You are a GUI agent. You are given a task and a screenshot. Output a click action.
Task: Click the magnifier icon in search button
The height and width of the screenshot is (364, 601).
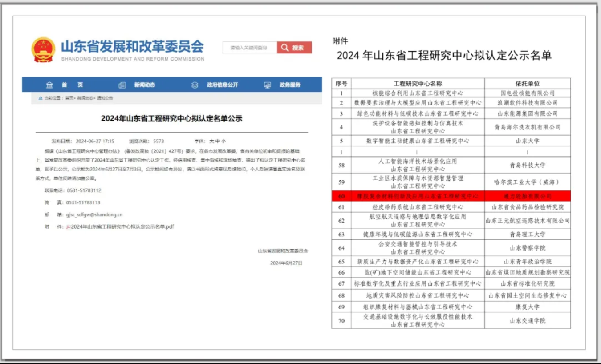pyautogui.click(x=285, y=48)
